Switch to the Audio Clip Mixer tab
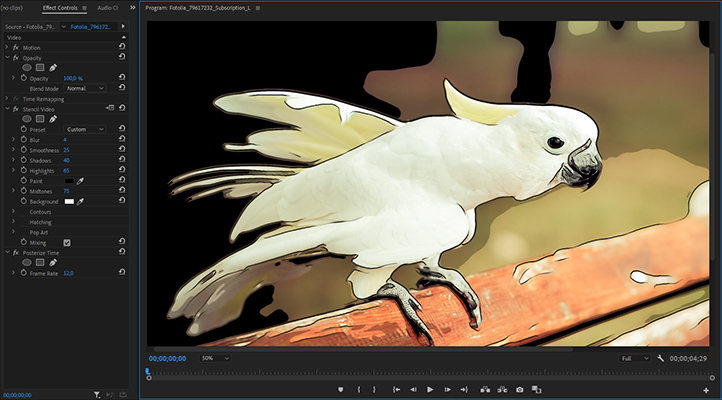This screenshot has width=722, height=400. (x=107, y=7)
